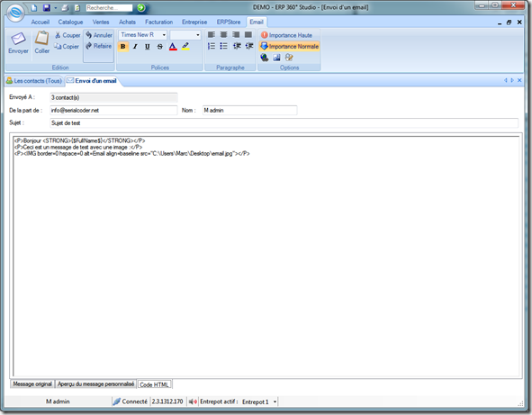
Task: Click the numbered list icon
Action: click(x=212, y=46)
